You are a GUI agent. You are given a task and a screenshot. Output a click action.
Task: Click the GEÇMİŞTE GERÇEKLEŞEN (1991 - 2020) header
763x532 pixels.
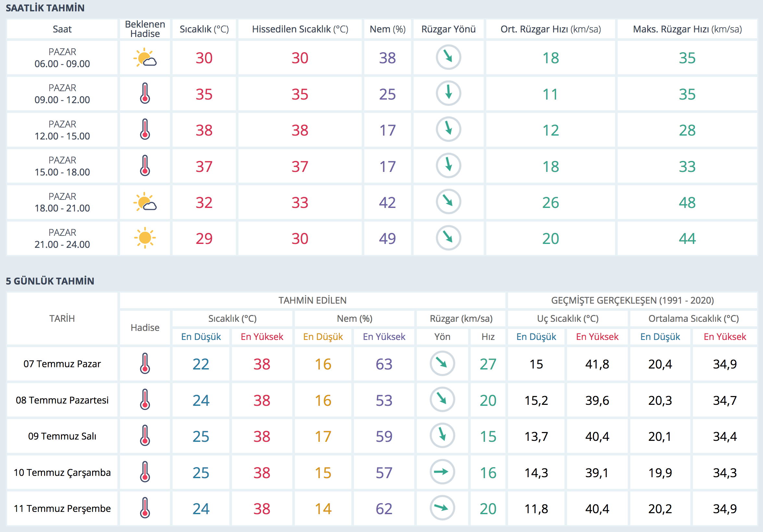coord(632,300)
